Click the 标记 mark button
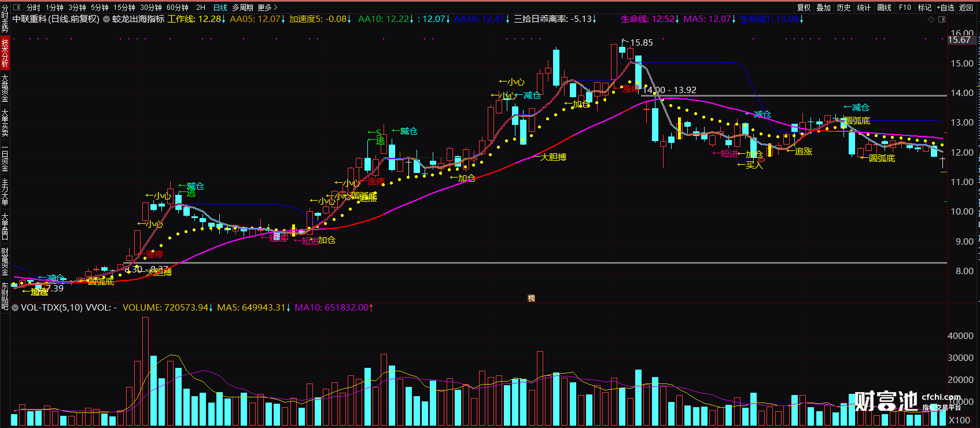Image resolution: width=980 pixels, height=428 pixels. point(924,8)
